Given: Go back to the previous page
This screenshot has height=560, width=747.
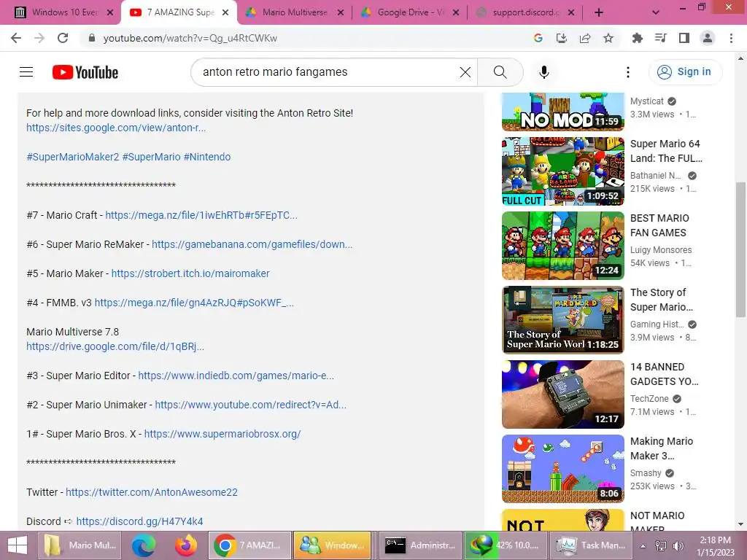Looking at the screenshot, I should pos(16,38).
